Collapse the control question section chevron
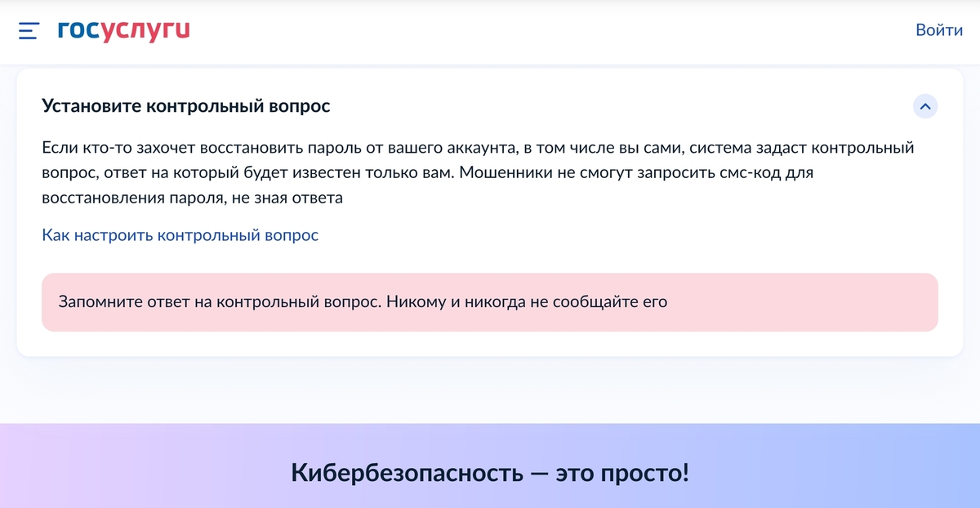Image resolution: width=980 pixels, height=508 pixels. coord(925,106)
